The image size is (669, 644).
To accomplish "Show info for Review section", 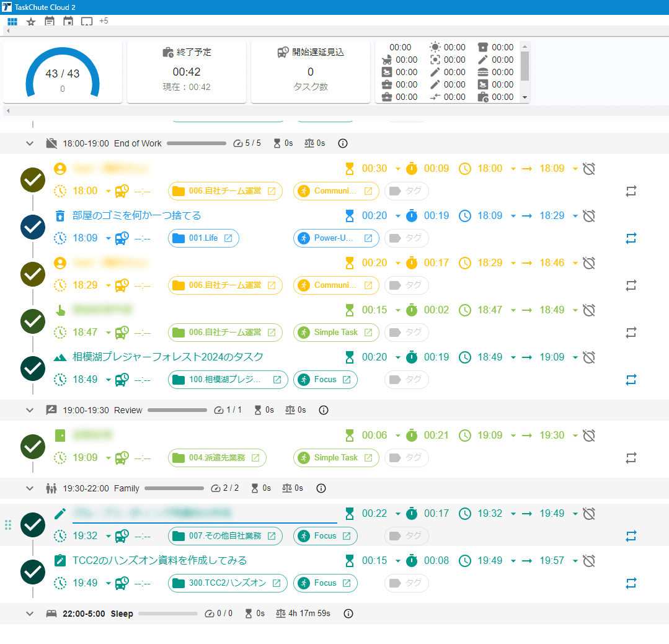I will pos(324,410).
